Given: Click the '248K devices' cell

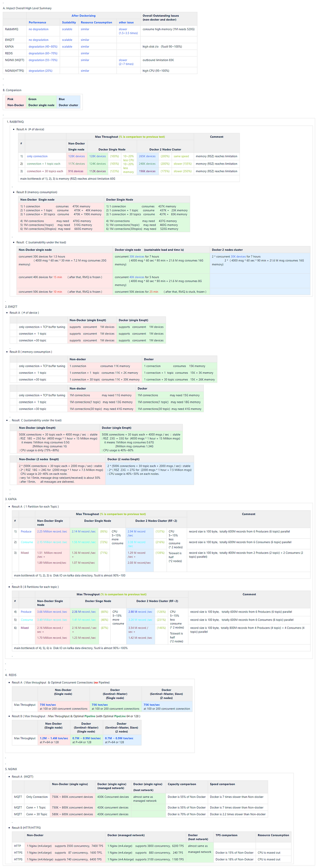Looking at the screenshot, I should 147,164.
